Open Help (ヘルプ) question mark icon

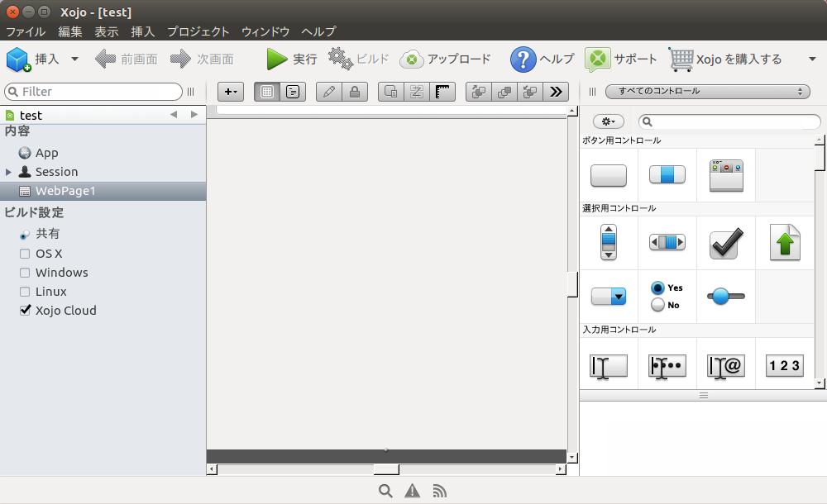point(523,59)
